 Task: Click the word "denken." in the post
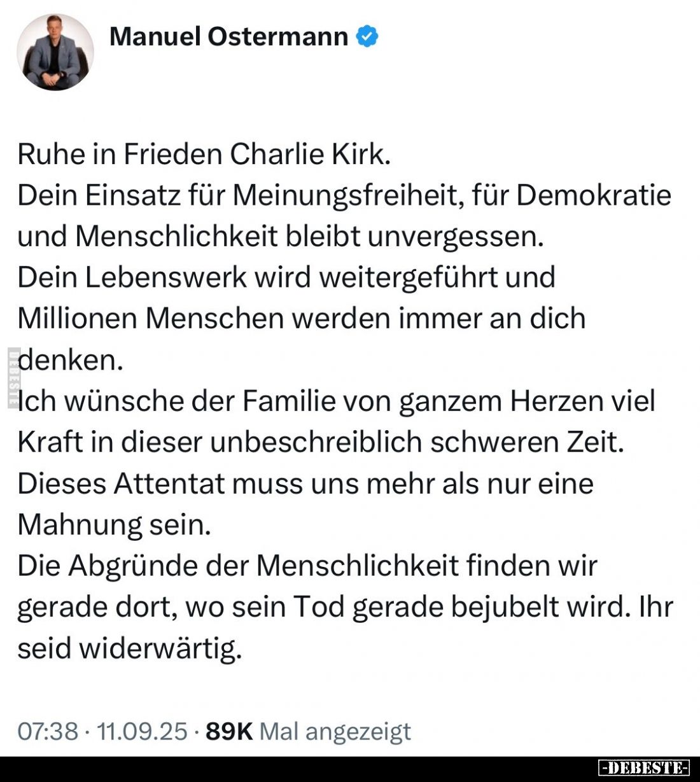pyautogui.click(x=70, y=360)
